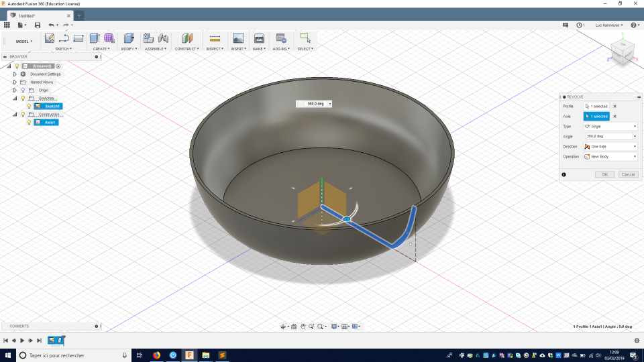Image resolution: width=644 pixels, height=362 pixels.
Task: Activate the Measure inspect icon
Action: click(215, 38)
